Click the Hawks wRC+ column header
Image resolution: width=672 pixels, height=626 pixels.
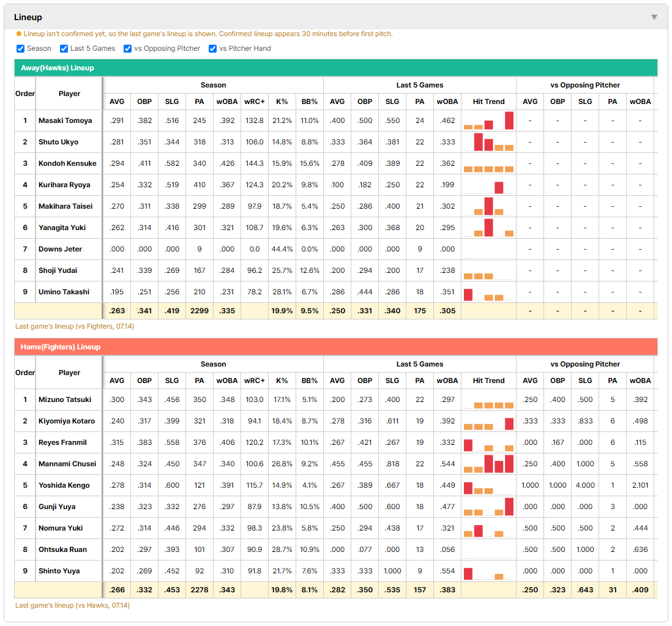[x=255, y=102]
